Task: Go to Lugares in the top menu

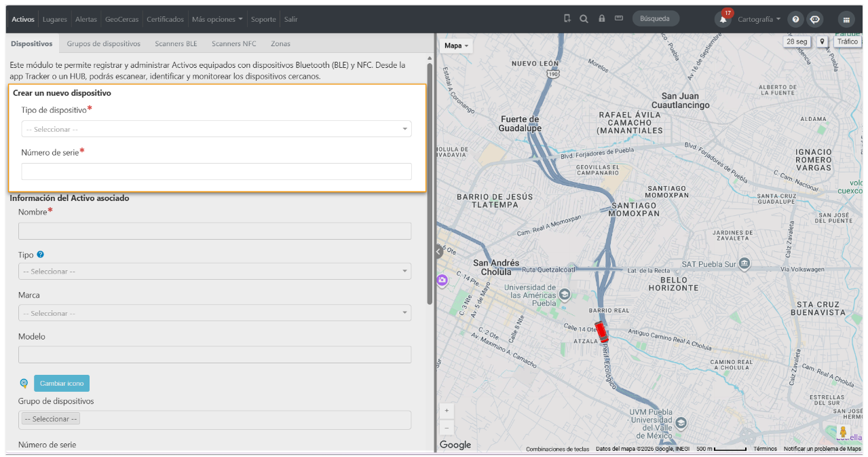Action: [x=55, y=19]
